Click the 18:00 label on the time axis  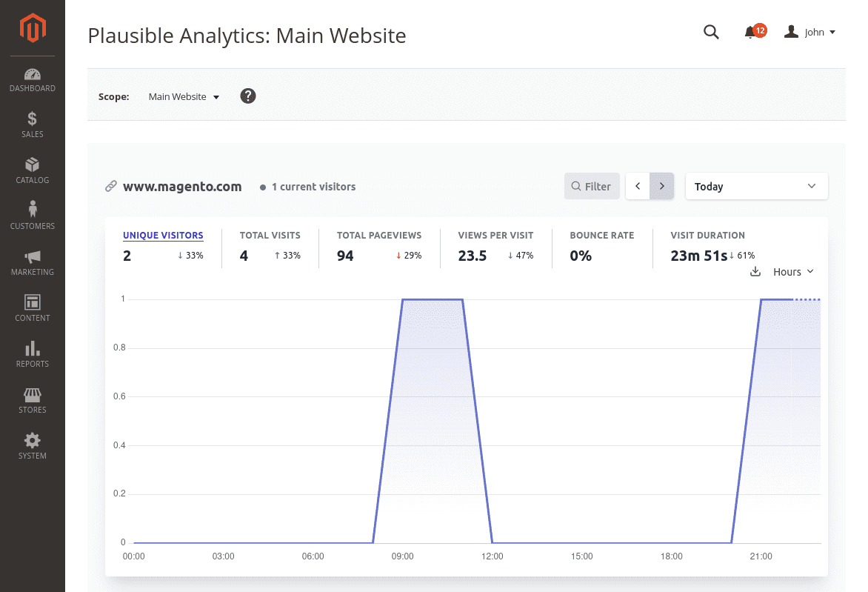click(672, 556)
